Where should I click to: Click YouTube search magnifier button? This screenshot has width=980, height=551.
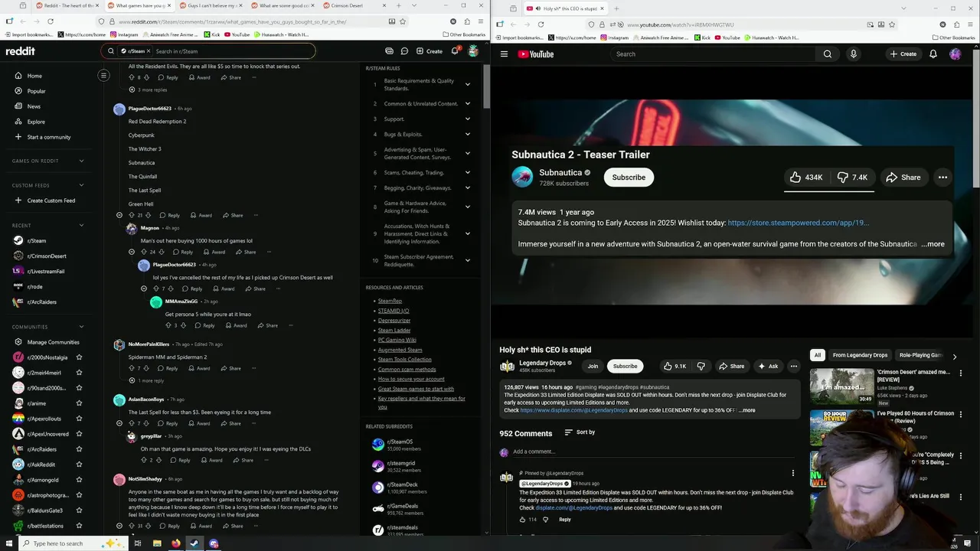pos(828,54)
